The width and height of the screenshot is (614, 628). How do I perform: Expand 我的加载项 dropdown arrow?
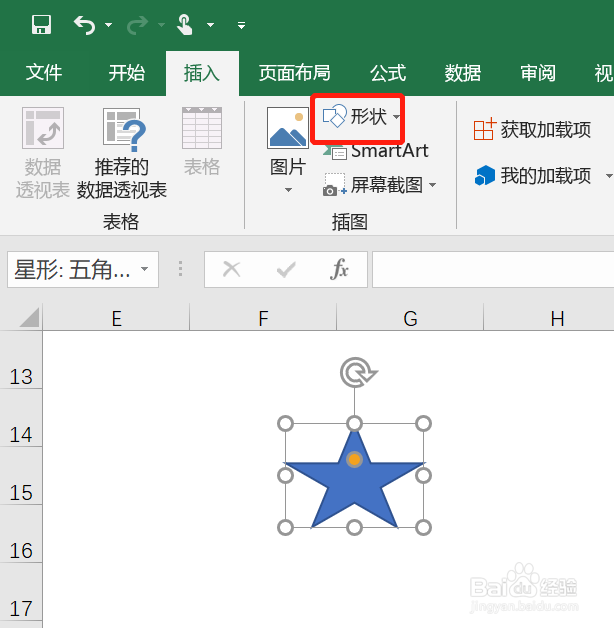pyautogui.click(x=609, y=176)
